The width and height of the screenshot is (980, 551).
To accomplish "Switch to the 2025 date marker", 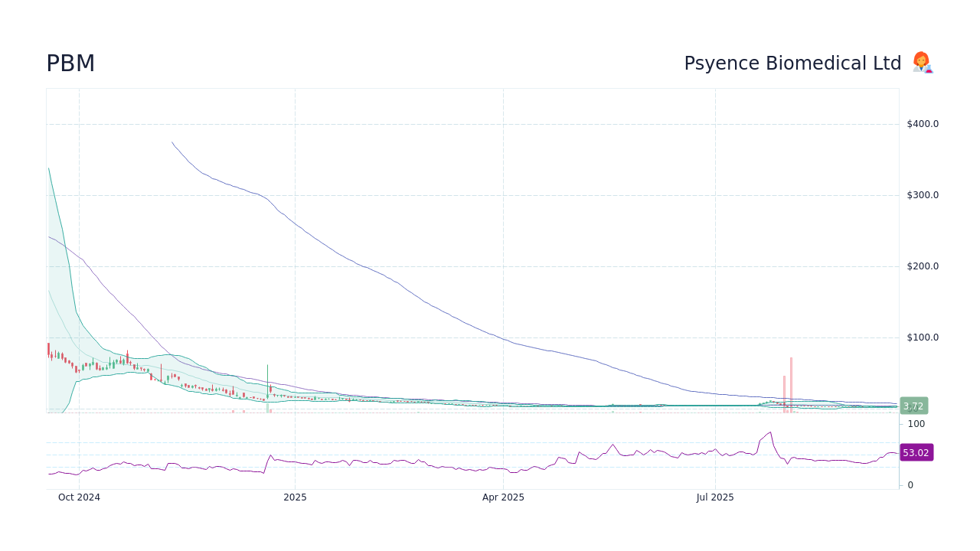I will [x=295, y=497].
